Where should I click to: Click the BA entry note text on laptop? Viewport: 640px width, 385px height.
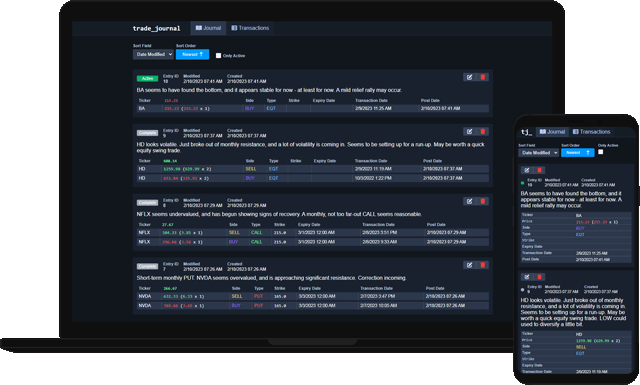click(269, 90)
